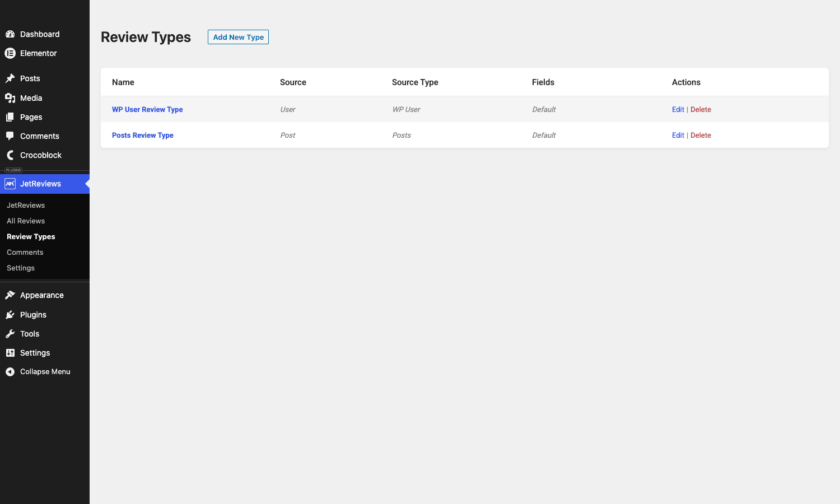Screen dimensions: 840x504
Task: Click the Posts pin icon
Action: point(10,78)
